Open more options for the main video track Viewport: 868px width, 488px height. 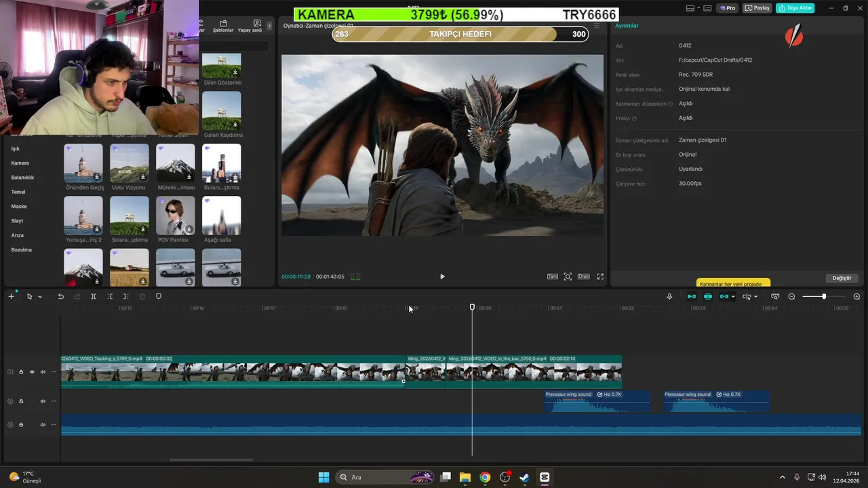coord(54,371)
